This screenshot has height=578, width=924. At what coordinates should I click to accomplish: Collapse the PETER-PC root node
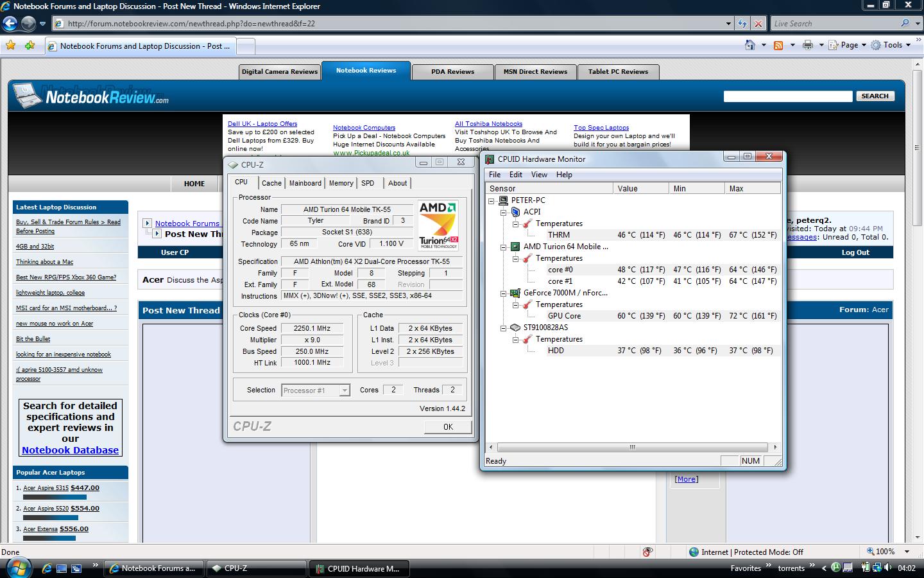[492, 200]
